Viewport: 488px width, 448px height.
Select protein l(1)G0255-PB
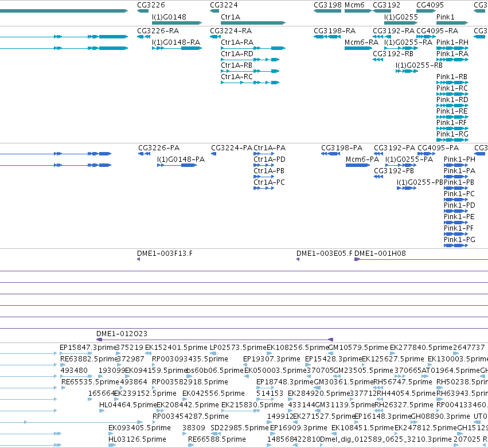tap(420, 182)
